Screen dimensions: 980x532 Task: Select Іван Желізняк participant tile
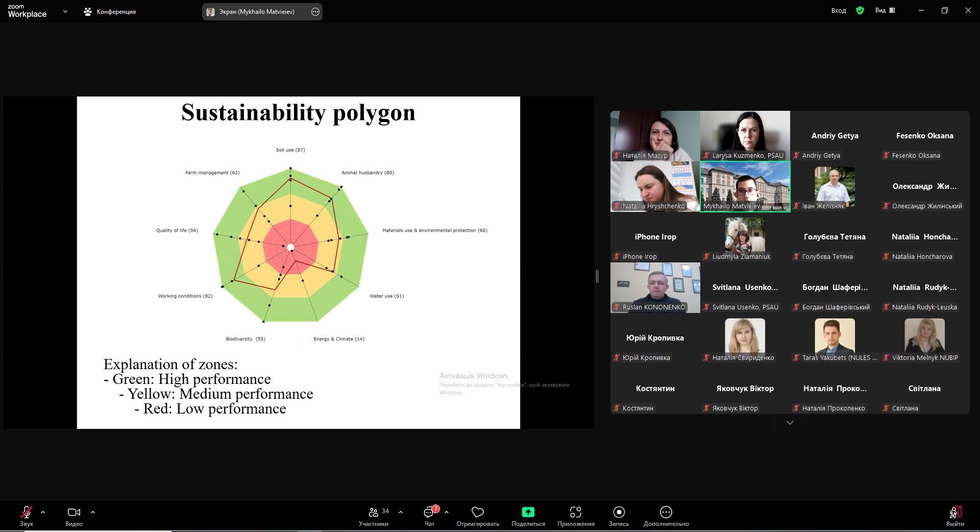(x=835, y=186)
